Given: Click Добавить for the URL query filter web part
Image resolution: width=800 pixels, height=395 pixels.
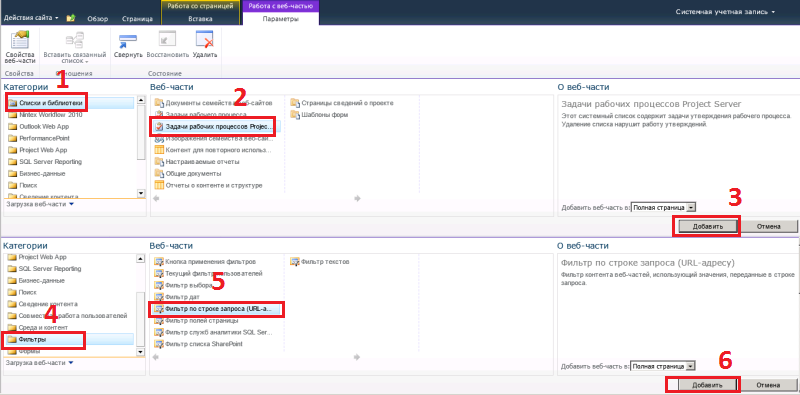Looking at the screenshot, I should (x=707, y=385).
